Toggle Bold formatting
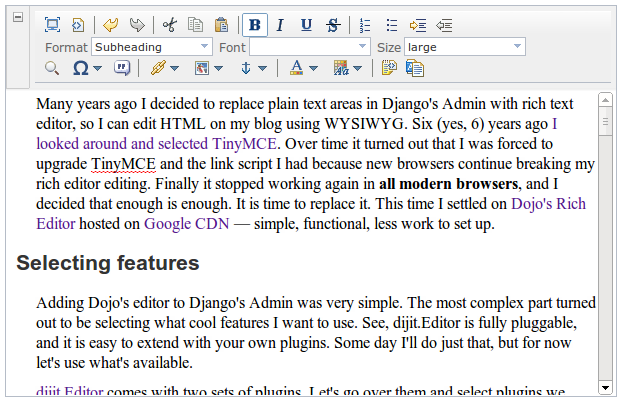Viewport: 620px width, 401px height. click(x=255, y=25)
